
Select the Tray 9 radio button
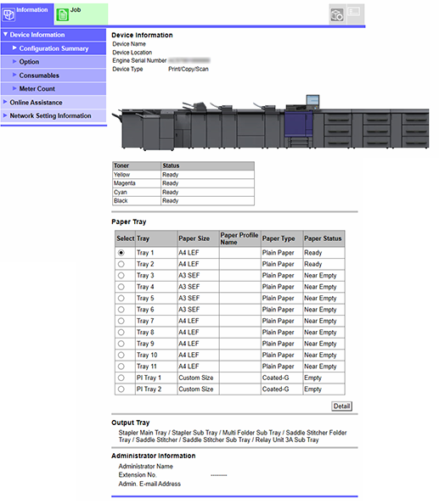(121, 344)
